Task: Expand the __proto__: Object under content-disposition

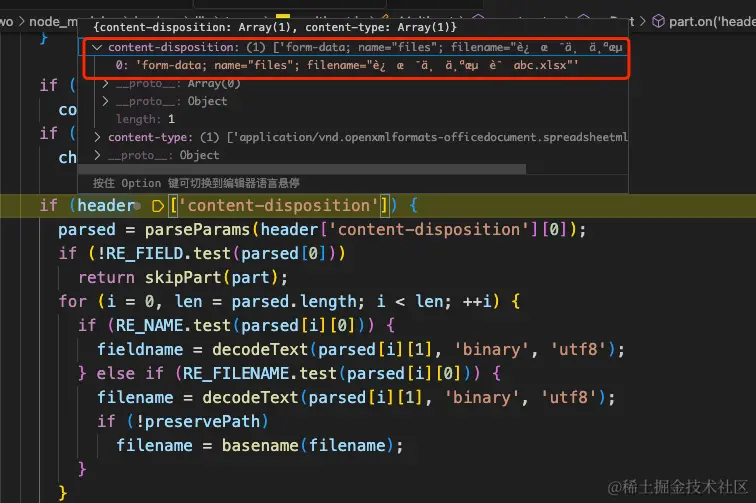Action: [106, 101]
